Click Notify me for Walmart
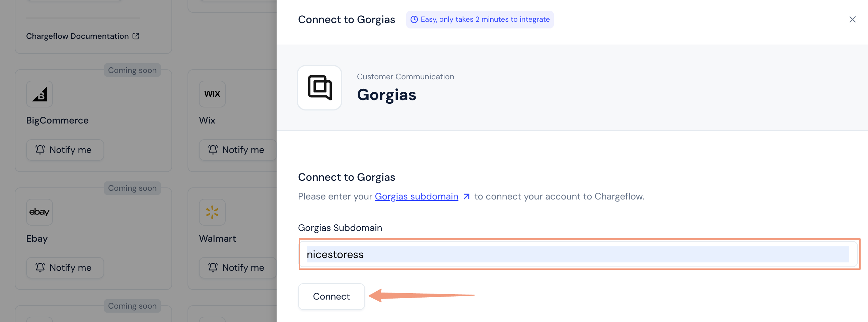868x322 pixels. click(x=237, y=268)
